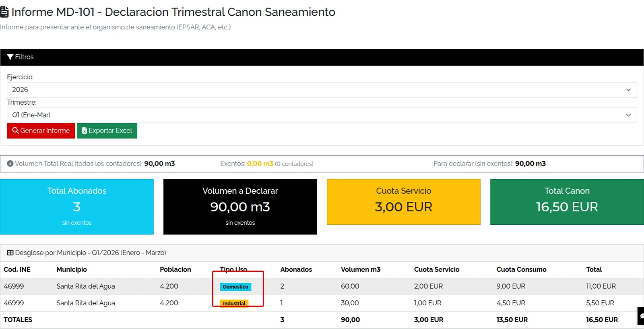Click the Cuota Consumo column header
Image resolution: width=644 pixels, height=329 pixels.
tap(521, 269)
